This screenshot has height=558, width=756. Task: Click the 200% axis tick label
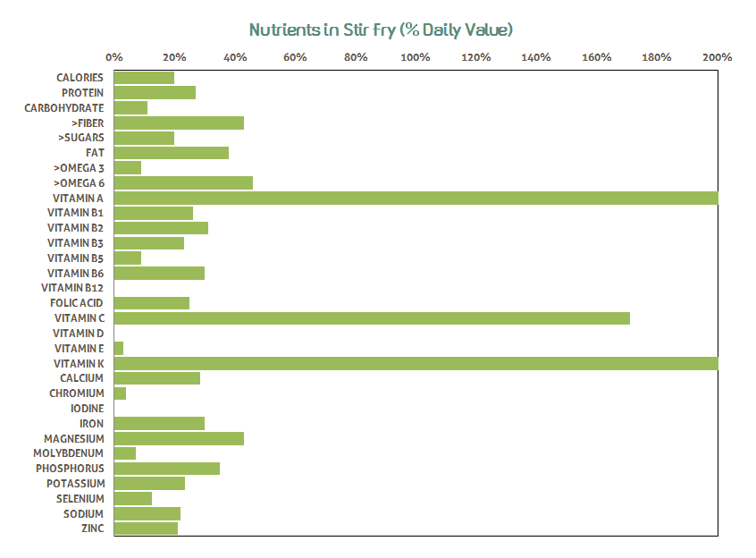(x=718, y=57)
